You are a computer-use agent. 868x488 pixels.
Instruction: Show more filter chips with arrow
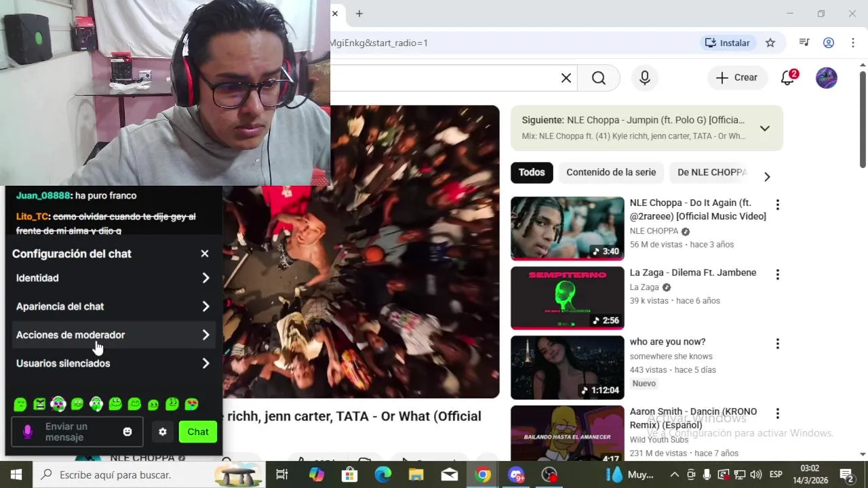coord(767,176)
